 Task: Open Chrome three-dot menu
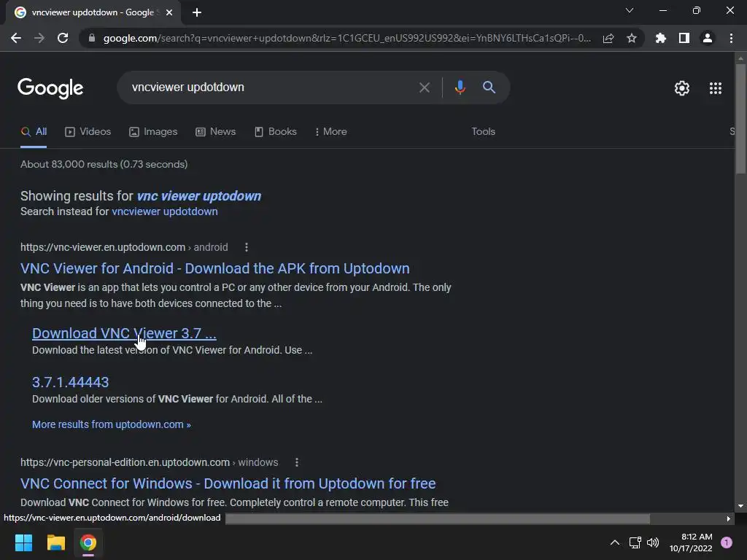tap(731, 38)
